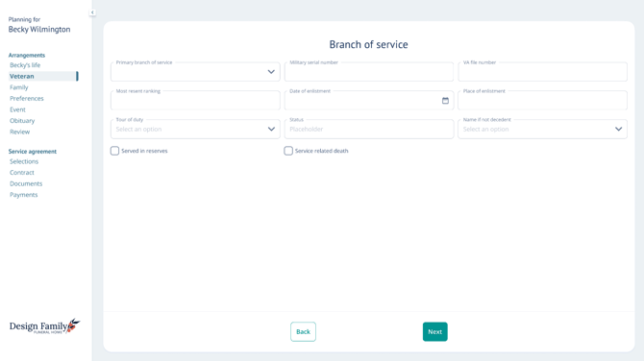Collapse the sidebar with the arrow icon
The image size is (644, 361).
92,12
